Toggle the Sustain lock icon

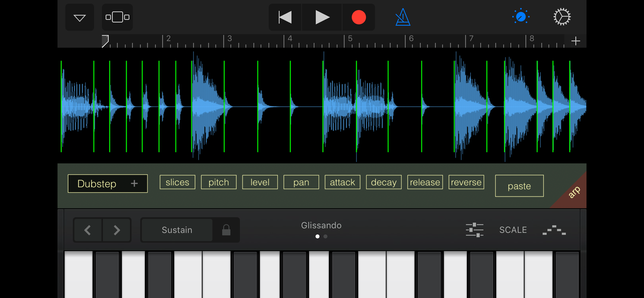[x=226, y=230]
